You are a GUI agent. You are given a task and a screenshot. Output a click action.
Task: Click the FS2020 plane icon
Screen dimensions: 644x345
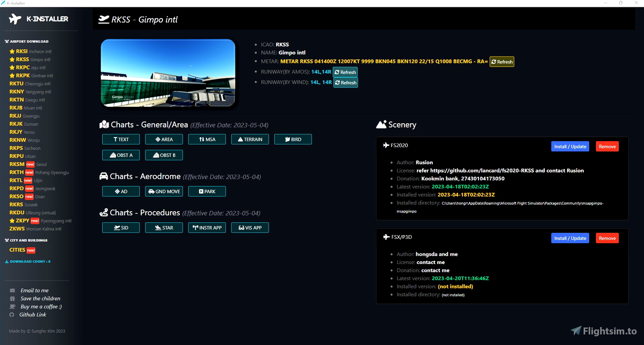point(386,145)
